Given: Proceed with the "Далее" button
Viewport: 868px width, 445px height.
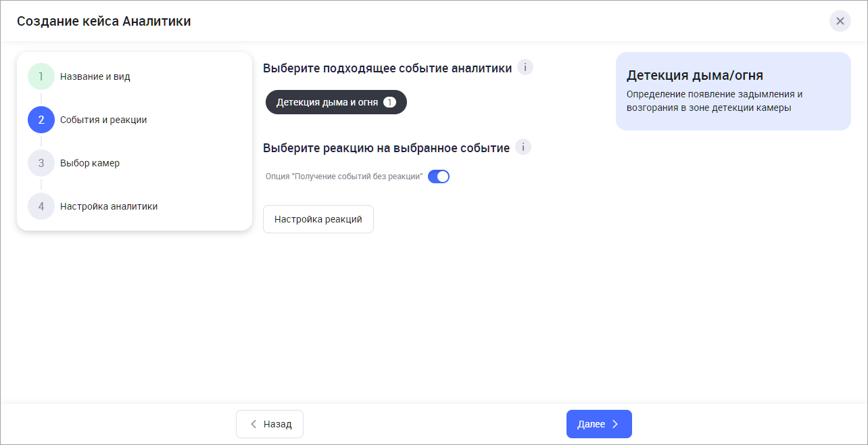Looking at the screenshot, I should click(599, 424).
